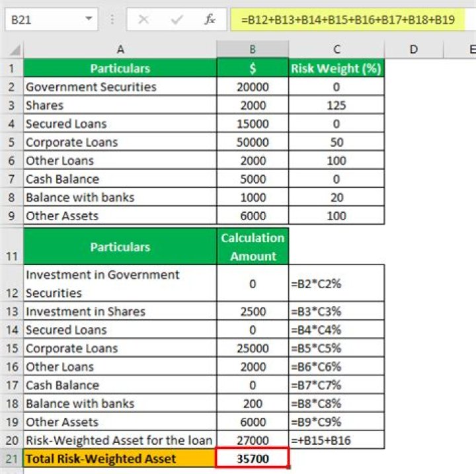Screen dimensions: 476x474
Task: Select row 1 header
Action: [11, 68]
